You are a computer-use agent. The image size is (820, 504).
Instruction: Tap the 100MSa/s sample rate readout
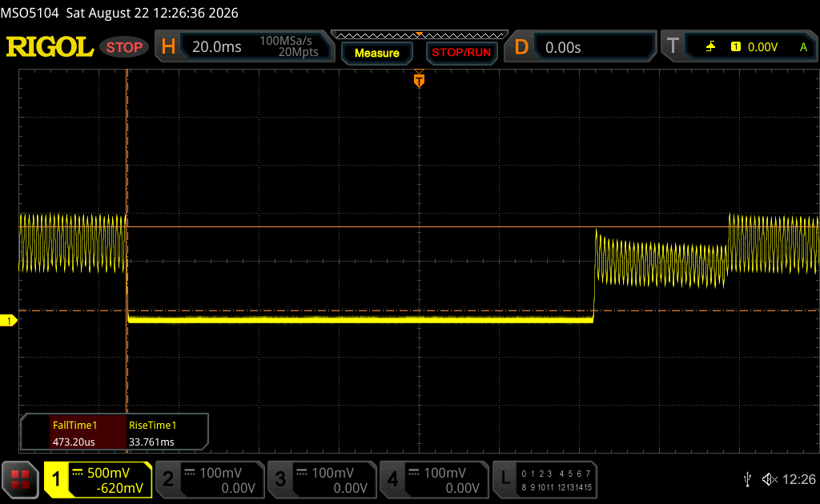[286, 41]
